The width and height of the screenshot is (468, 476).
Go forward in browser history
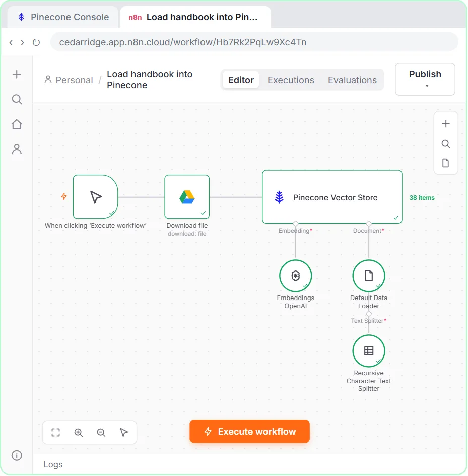[x=22, y=42]
